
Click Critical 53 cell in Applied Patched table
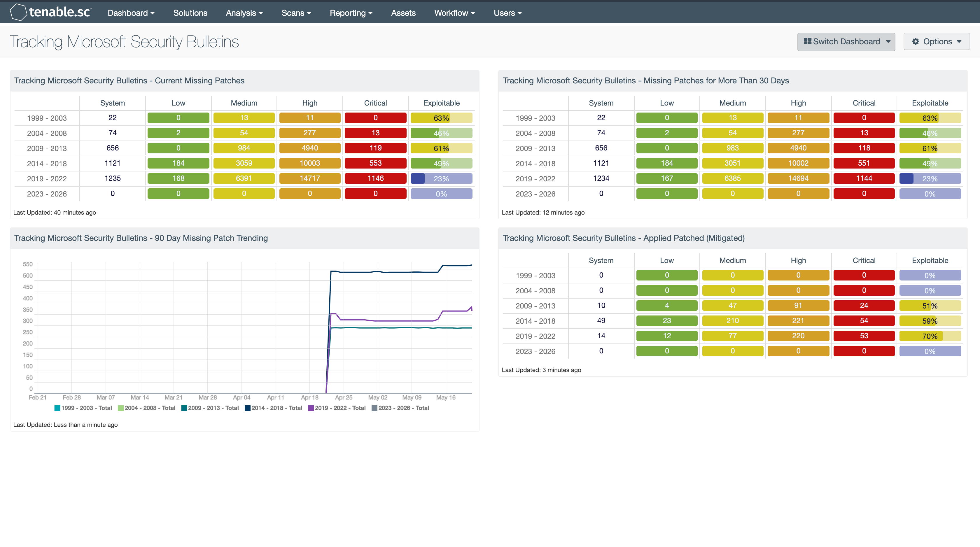864,336
